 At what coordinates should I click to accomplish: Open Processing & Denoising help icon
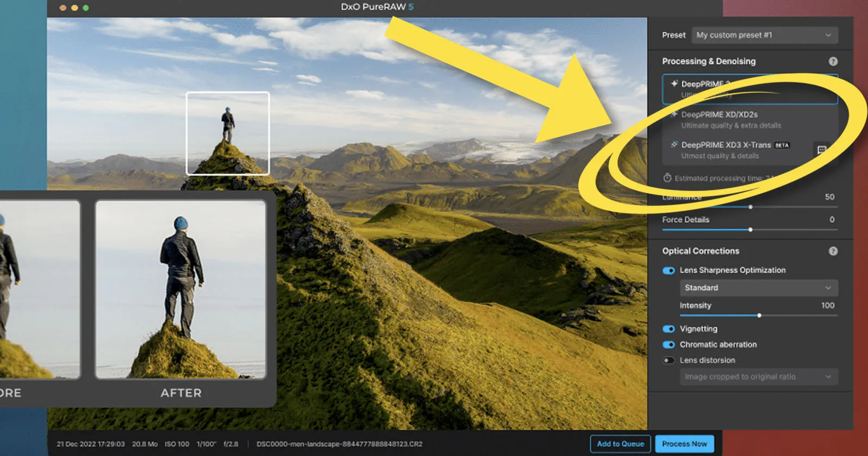(x=833, y=61)
